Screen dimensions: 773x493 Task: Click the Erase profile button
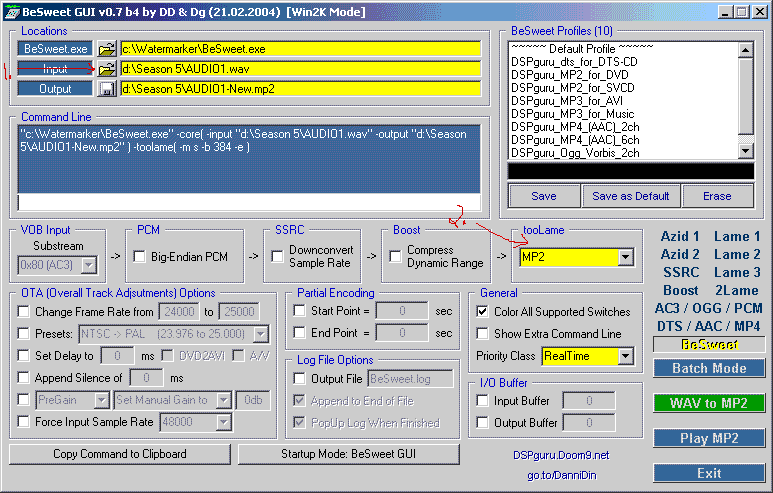pyautogui.click(x=717, y=196)
